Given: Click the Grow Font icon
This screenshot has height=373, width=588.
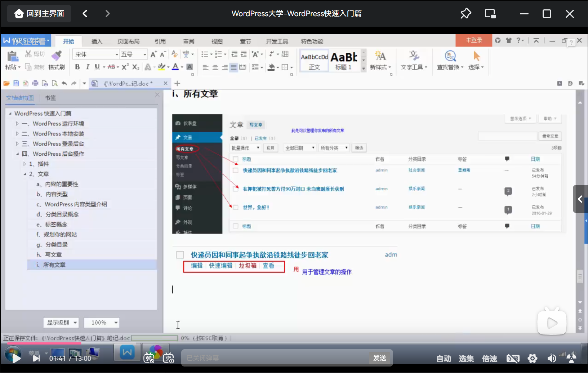Looking at the screenshot, I should click(x=153, y=54).
